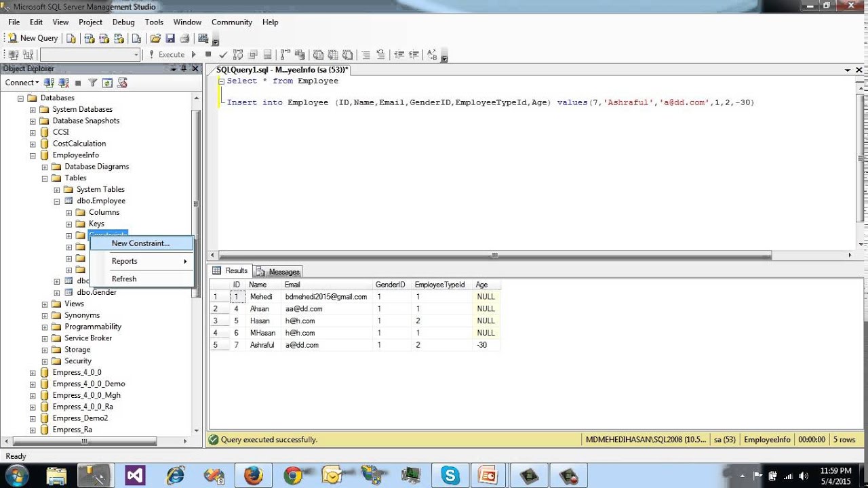Screen dimensions: 868x488
Task: Click the Stop square icon in Object Explorer
Action: [78, 83]
